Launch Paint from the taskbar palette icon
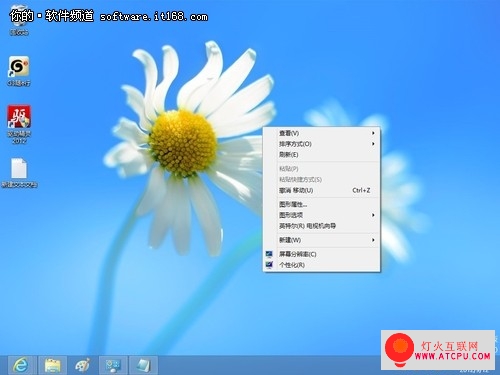This screenshot has height=375, width=500. (82, 365)
